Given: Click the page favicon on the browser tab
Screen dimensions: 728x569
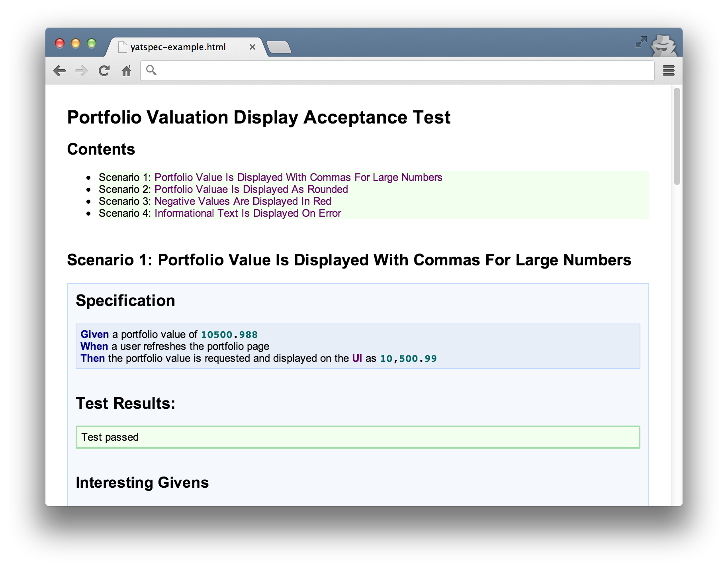Looking at the screenshot, I should click(122, 47).
